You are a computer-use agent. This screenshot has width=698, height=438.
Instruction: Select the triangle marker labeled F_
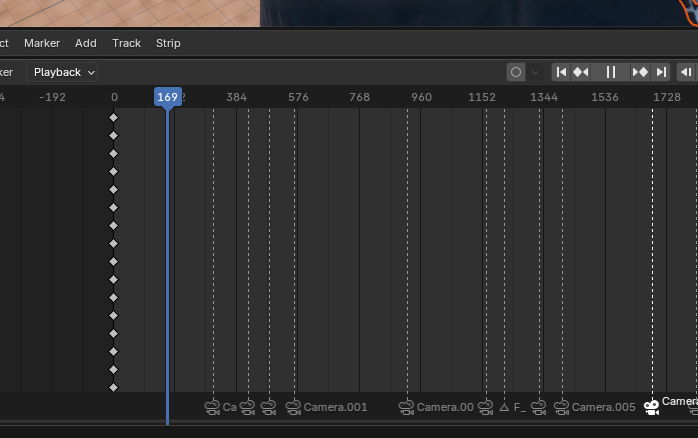504,407
